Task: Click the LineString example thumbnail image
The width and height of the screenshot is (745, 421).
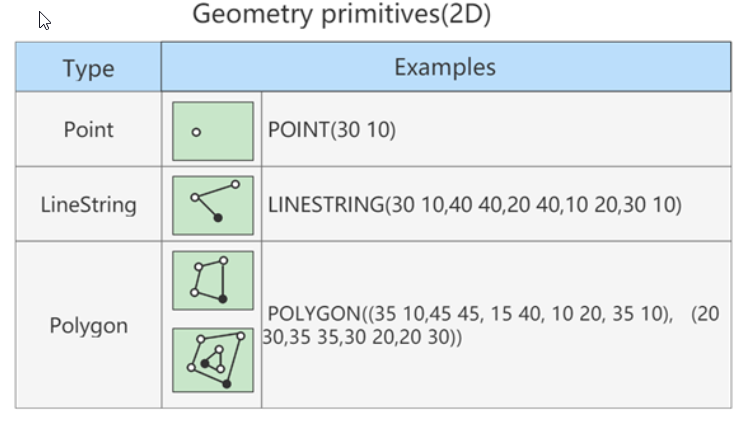Action: [213, 205]
